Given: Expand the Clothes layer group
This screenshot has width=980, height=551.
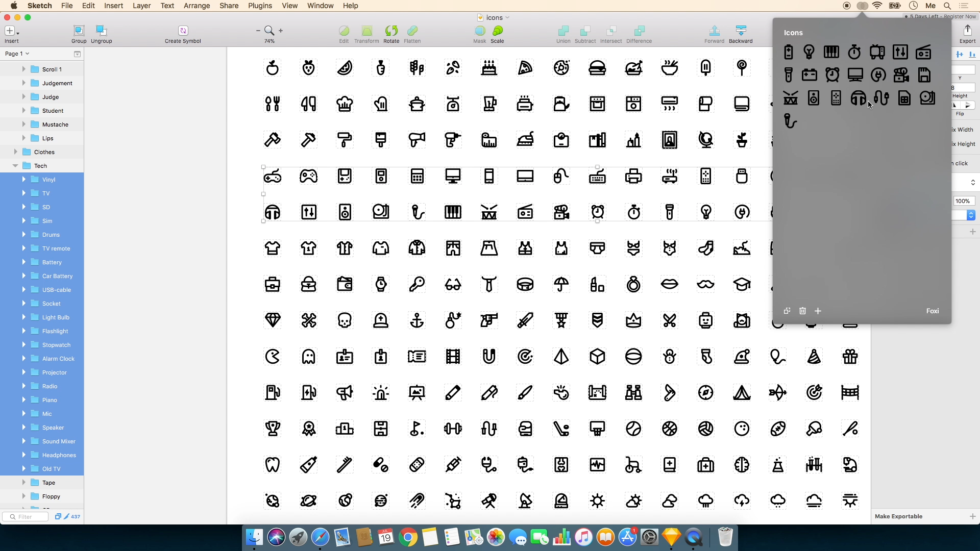Looking at the screenshot, I should pyautogui.click(x=15, y=152).
